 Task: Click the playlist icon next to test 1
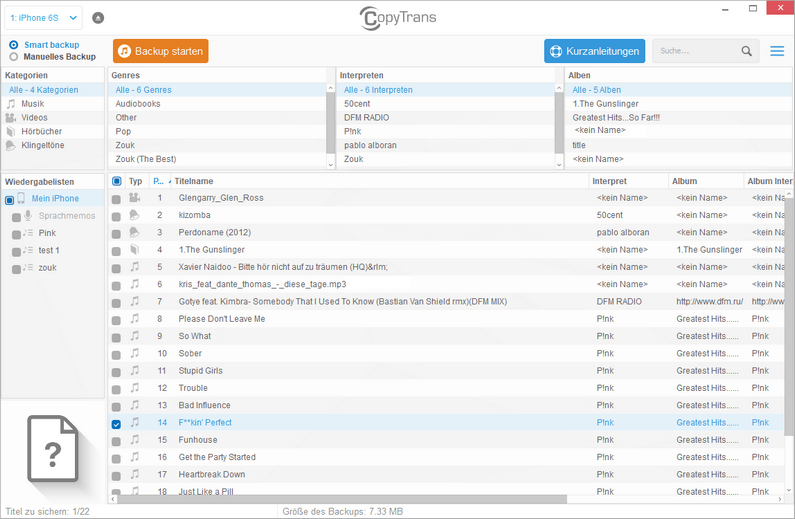point(28,250)
